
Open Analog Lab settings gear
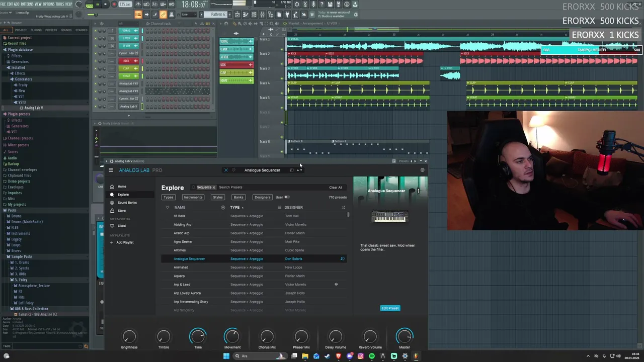pos(422,170)
